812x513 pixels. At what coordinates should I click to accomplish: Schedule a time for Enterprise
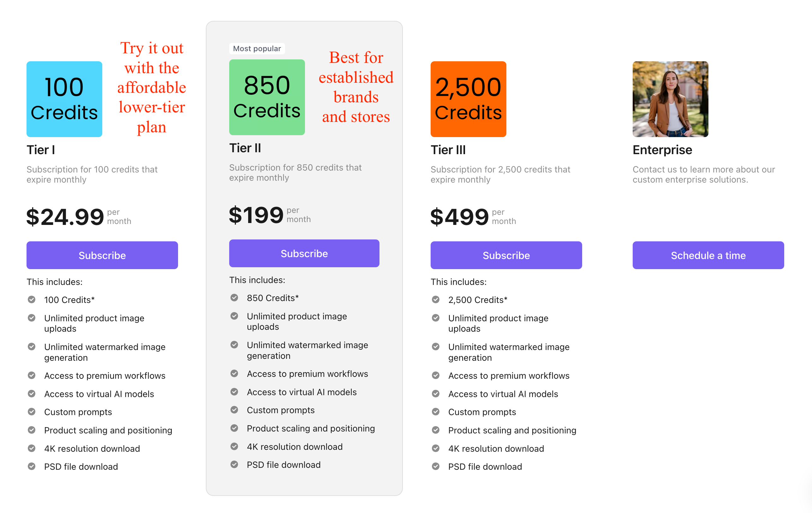point(708,255)
